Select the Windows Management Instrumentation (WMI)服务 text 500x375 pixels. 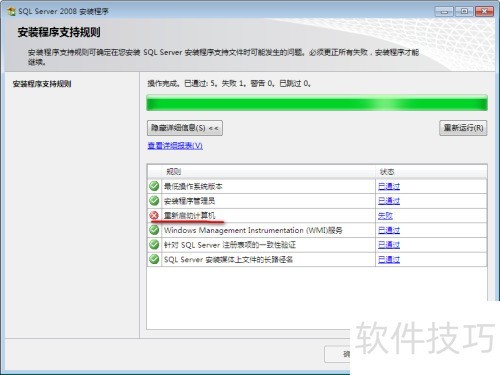point(253,230)
